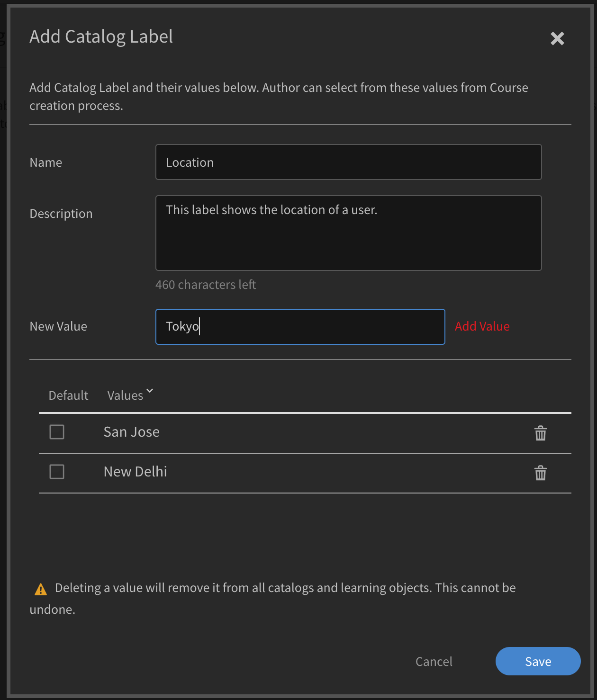Set San Jose as default value
597x700 pixels.
click(x=57, y=432)
